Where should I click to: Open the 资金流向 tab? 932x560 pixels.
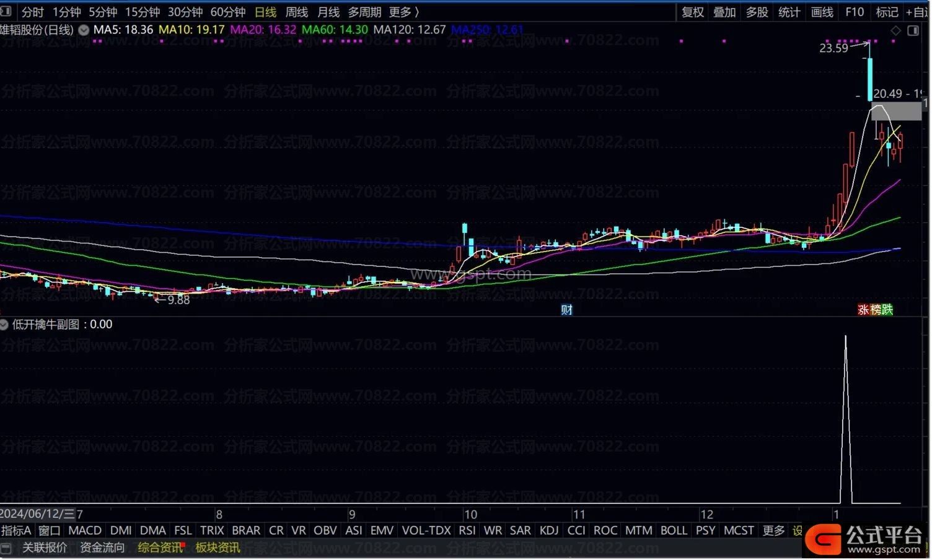tap(102, 548)
